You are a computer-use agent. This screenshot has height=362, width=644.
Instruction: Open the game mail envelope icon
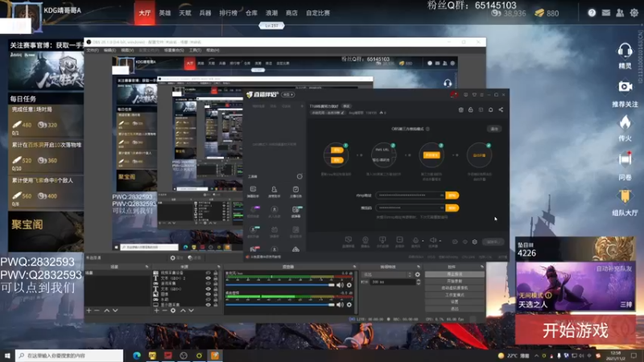[606, 13]
